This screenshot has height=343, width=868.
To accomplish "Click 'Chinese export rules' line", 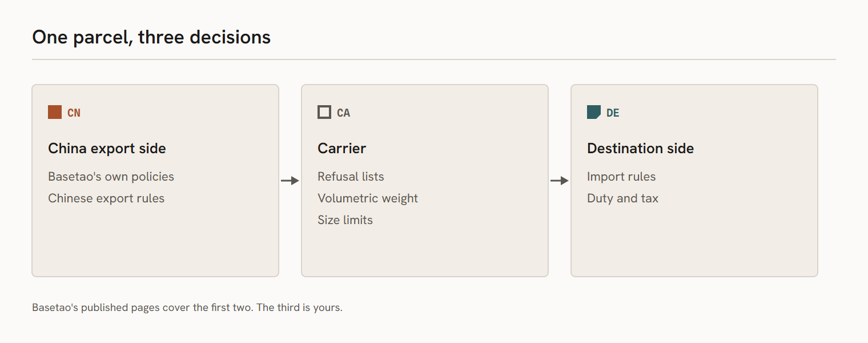I will [106, 198].
